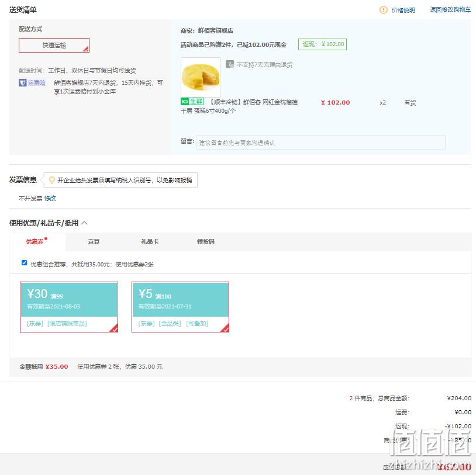The image size is (476, 475).
Task: Click 返回修改购物车 link
Action: click(x=450, y=10)
